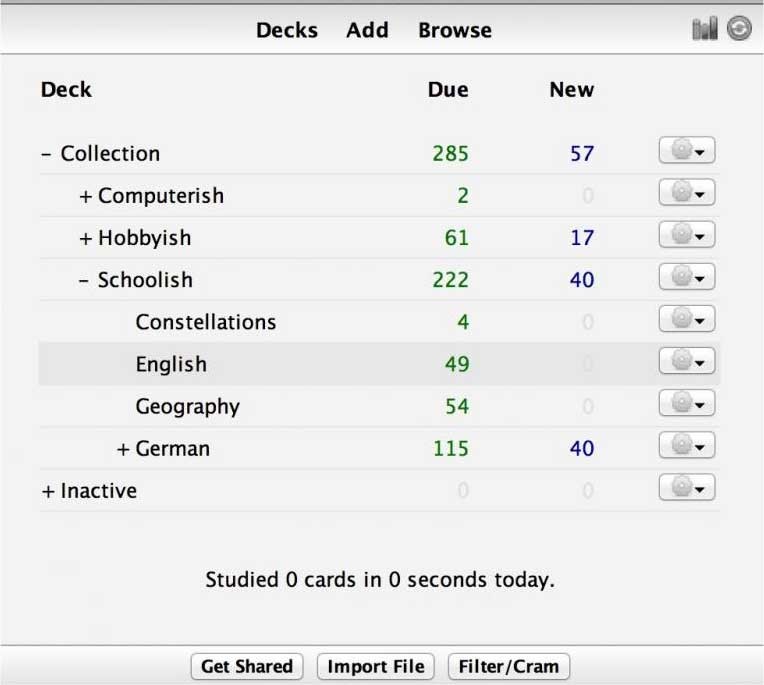764x685 pixels.
Task: Open the Browse menu item
Action: click(x=455, y=30)
